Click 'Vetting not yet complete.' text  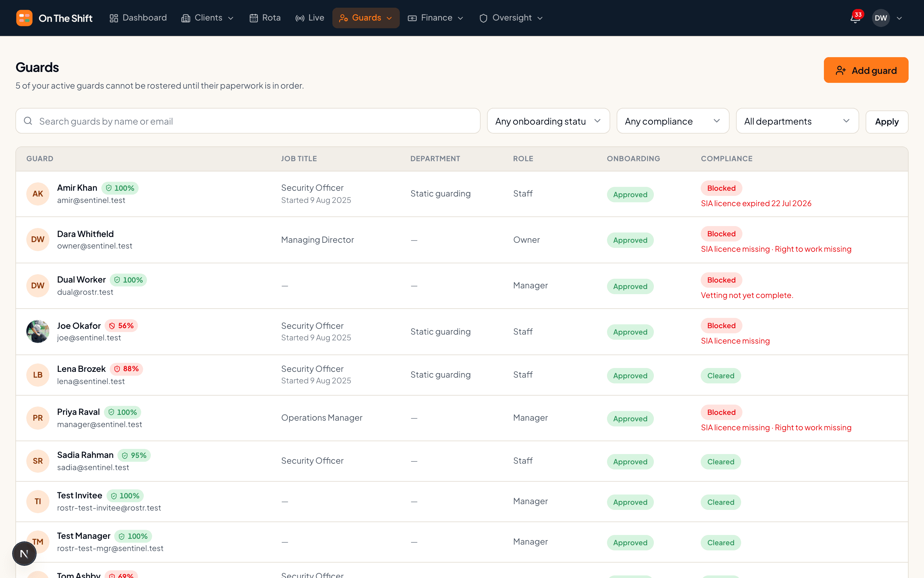[747, 295]
